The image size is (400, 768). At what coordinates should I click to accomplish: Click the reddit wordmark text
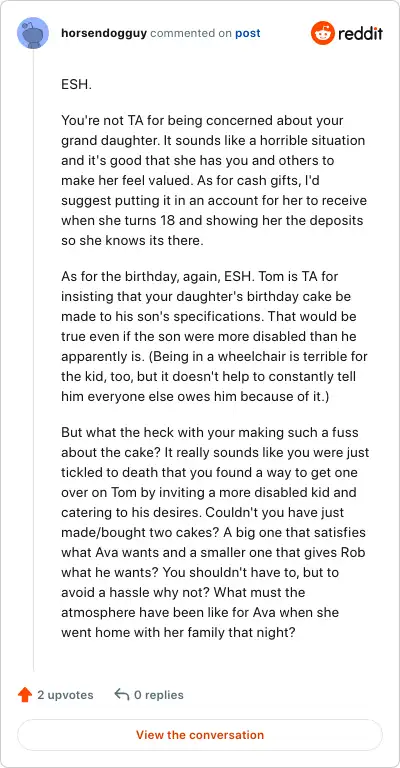click(360, 33)
